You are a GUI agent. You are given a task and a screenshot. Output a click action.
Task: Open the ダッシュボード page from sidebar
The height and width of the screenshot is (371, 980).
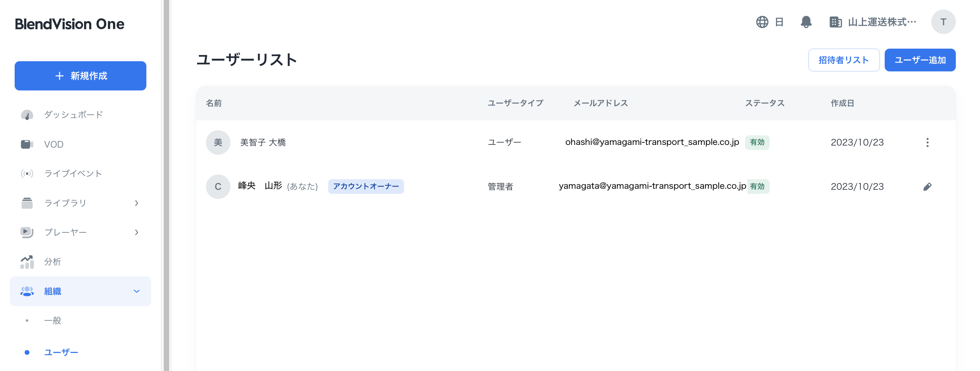[73, 114]
